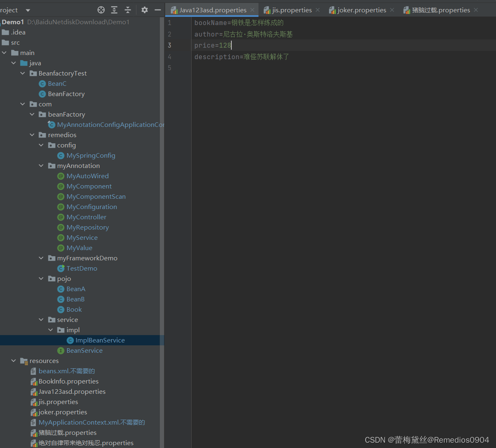496x448 pixels.
Task: Select beans.xml.不需要的 file
Action: (67, 371)
